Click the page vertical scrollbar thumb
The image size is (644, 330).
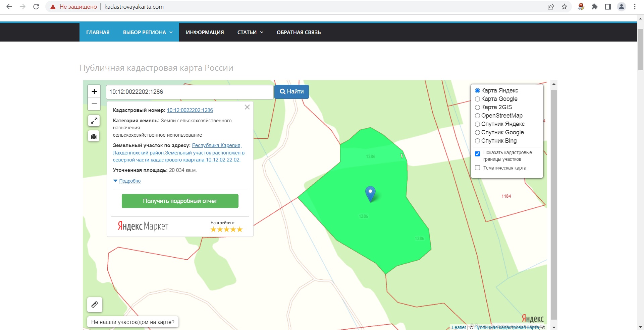click(x=640, y=49)
